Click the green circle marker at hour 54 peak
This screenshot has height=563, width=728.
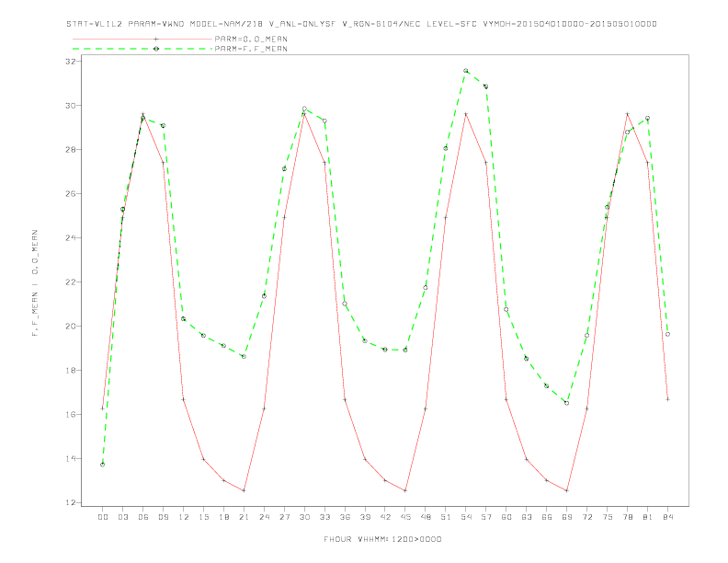[466, 71]
